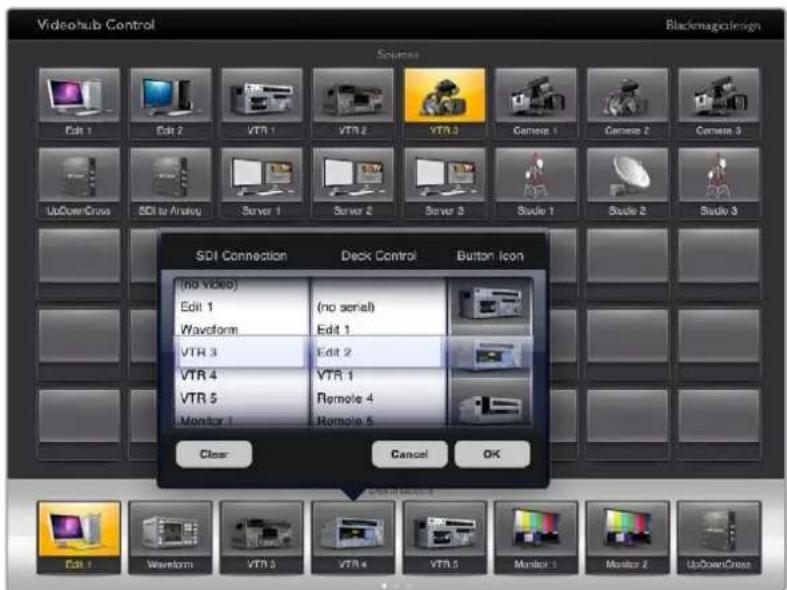Screen dimensions: 787x590
Task: Select the Server 3 source icon
Action: pos(444,175)
